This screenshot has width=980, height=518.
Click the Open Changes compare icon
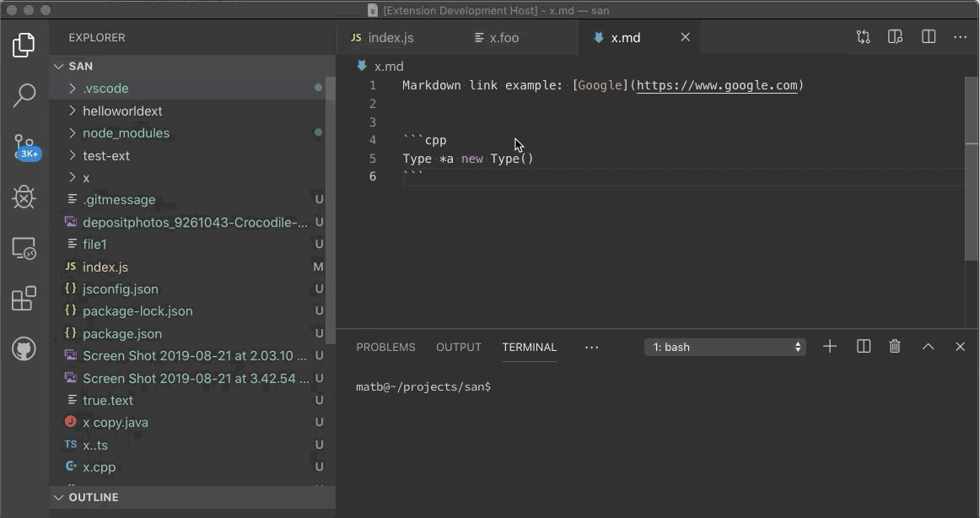(x=863, y=37)
